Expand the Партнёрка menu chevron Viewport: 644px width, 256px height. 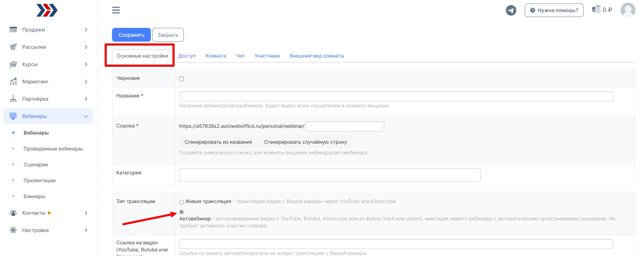[x=86, y=99]
